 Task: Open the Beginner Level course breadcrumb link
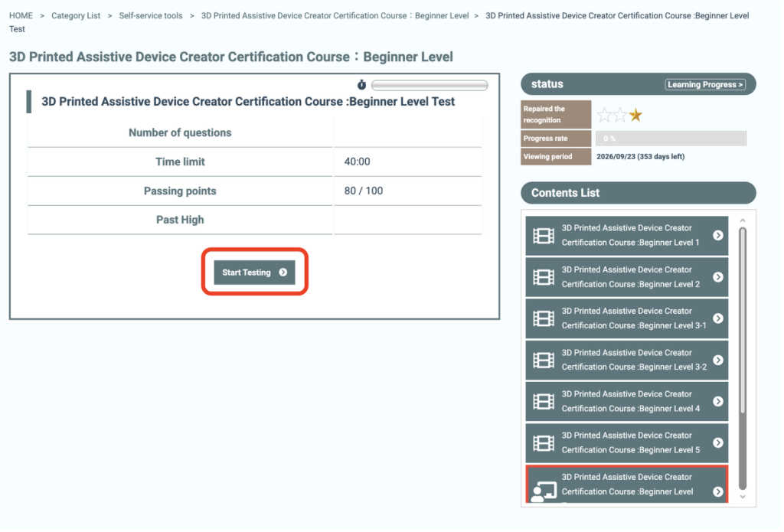click(335, 15)
